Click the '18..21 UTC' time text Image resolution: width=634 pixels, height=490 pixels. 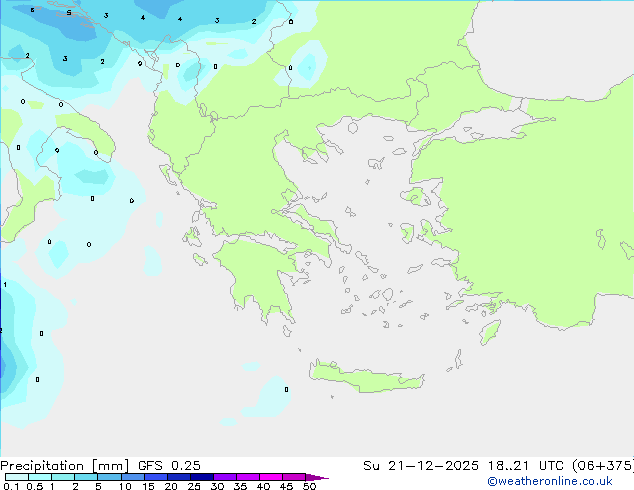[525, 466]
